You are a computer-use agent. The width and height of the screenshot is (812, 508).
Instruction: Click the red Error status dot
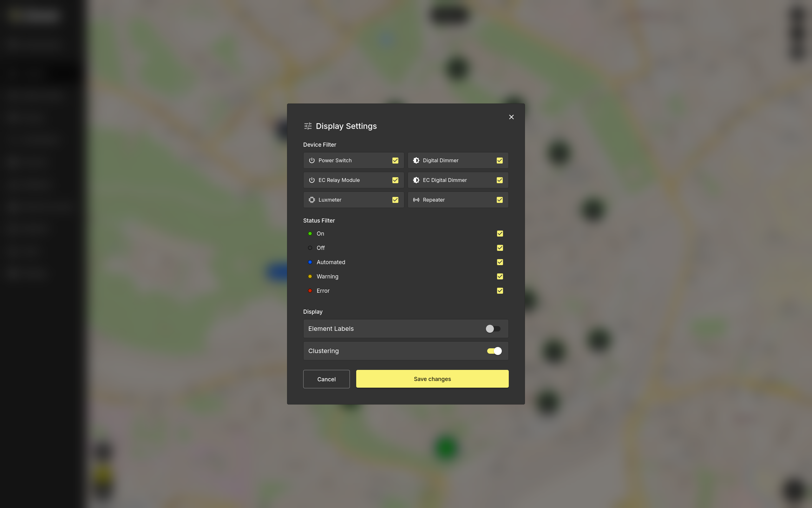pyautogui.click(x=310, y=291)
